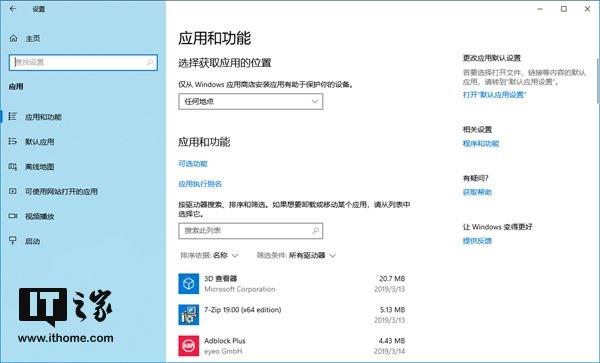600x363 pixels.
Task: Click the 3D 查看器 app icon
Action: point(189,283)
